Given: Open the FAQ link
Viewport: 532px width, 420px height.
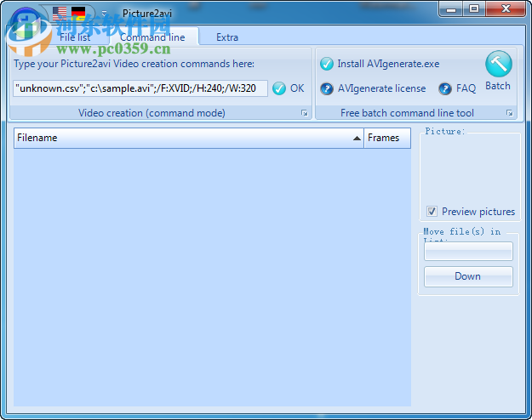Looking at the screenshot, I should pyautogui.click(x=466, y=88).
